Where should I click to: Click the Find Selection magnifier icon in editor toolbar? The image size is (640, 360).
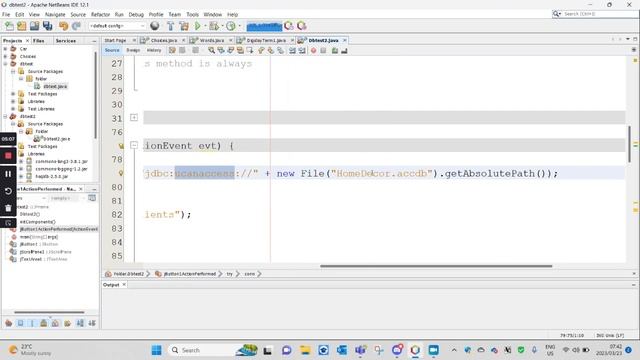click(x=211, y=51)
